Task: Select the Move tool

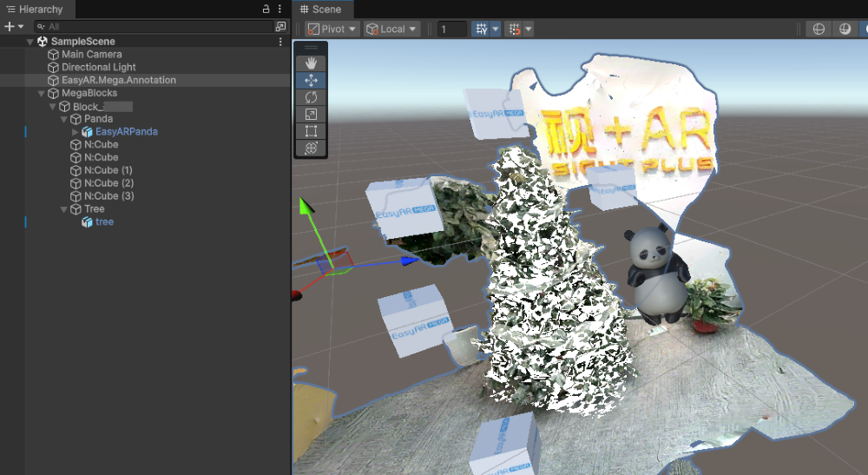Action: point(311,80)
